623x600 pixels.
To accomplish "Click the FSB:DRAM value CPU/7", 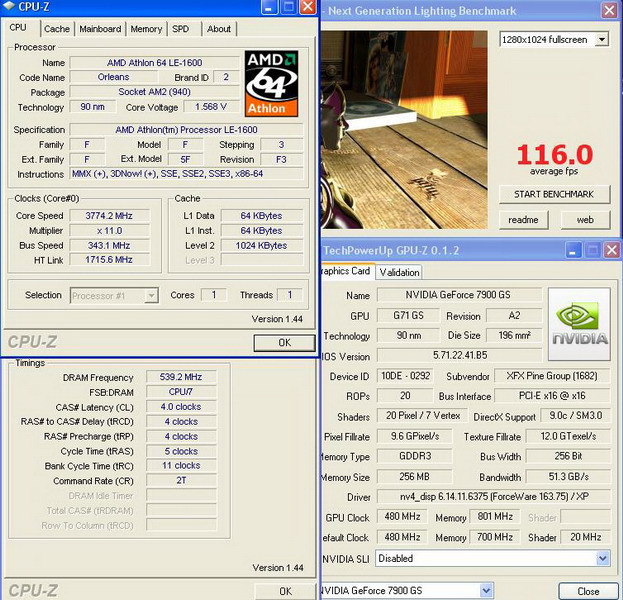I will point(181,392).
